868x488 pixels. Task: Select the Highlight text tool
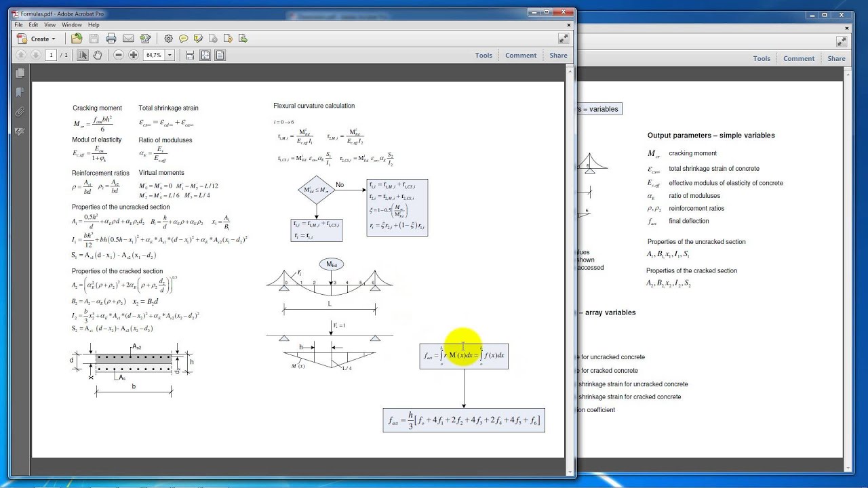tap(198, 39)
